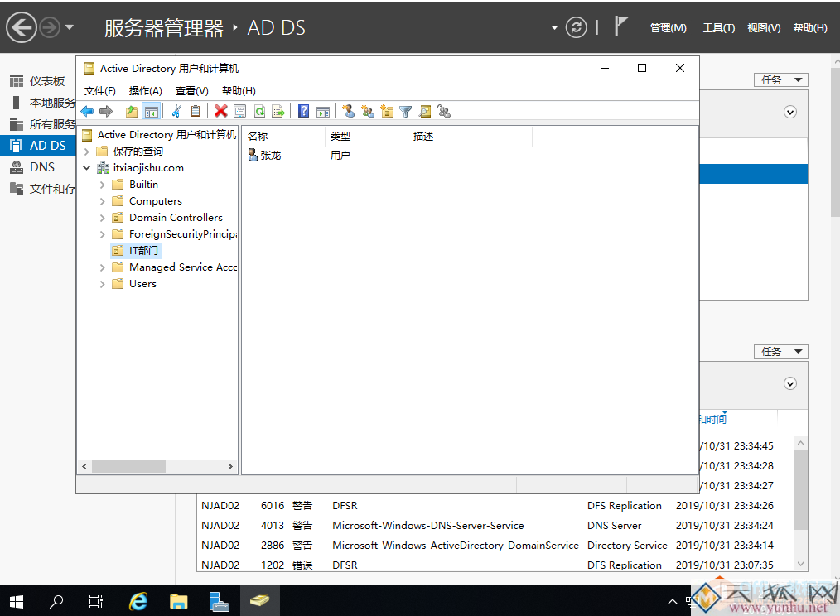Collapse the itxiaojishu.com domain node
840x616 pixels.
pos(87,168)
